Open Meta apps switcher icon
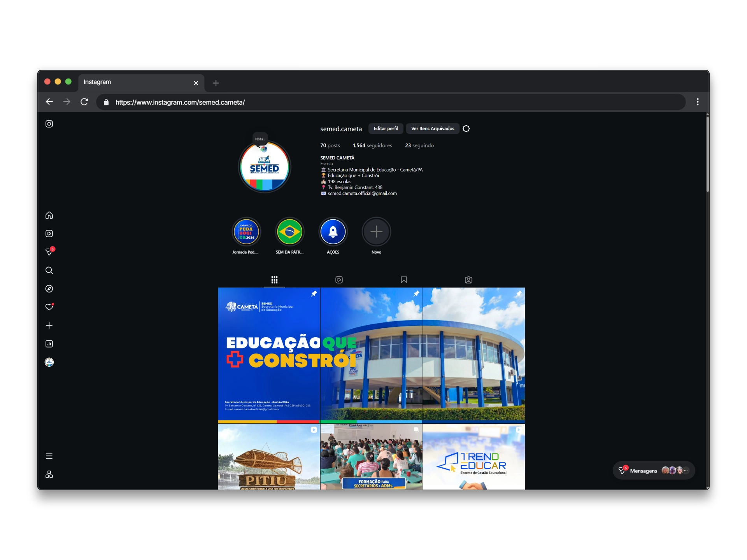This screenshot has width=747, height=560. 49,474
